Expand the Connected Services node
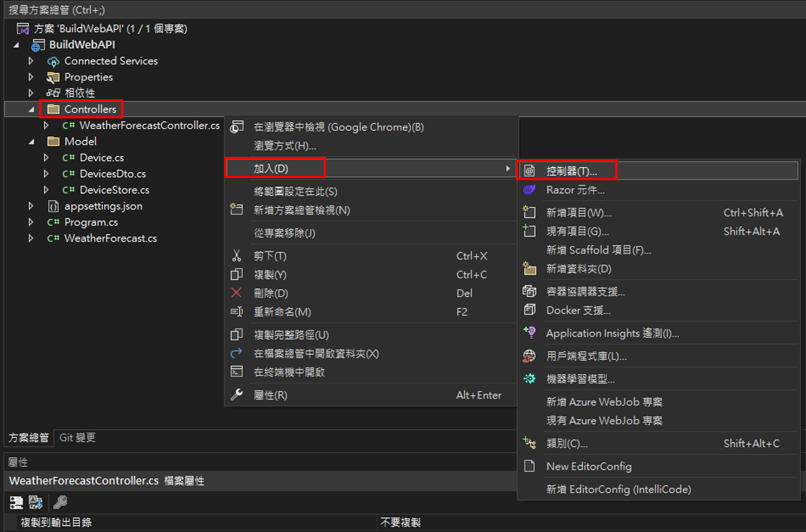Image resolution: width=806 pixels, height=532 pixels. tap(31, 61)
